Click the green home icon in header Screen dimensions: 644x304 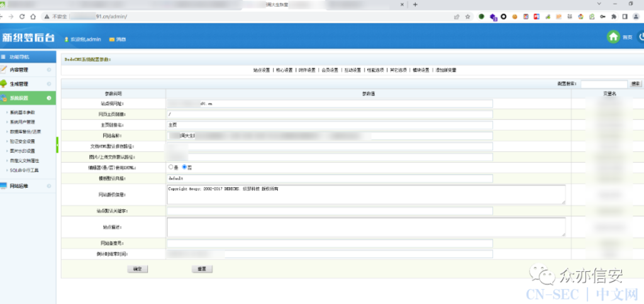tap(613, 37)
